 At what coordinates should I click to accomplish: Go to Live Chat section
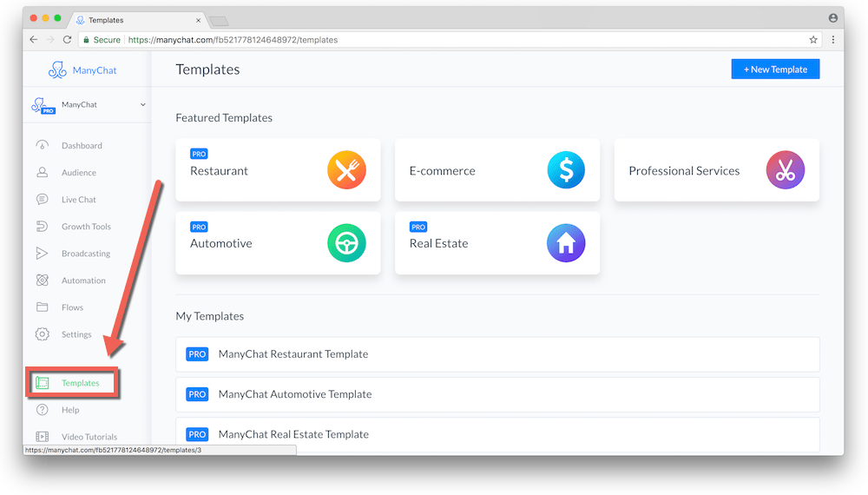(79, 200)
